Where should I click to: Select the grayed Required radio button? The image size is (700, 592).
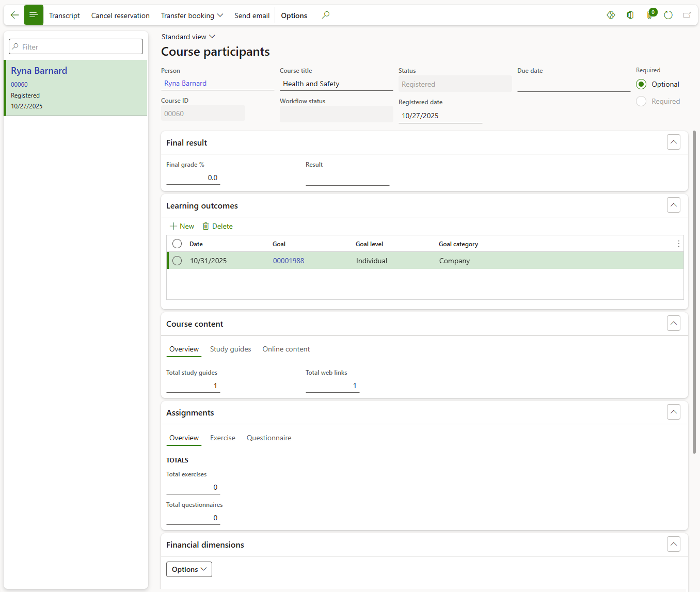(x=641, y=101)
